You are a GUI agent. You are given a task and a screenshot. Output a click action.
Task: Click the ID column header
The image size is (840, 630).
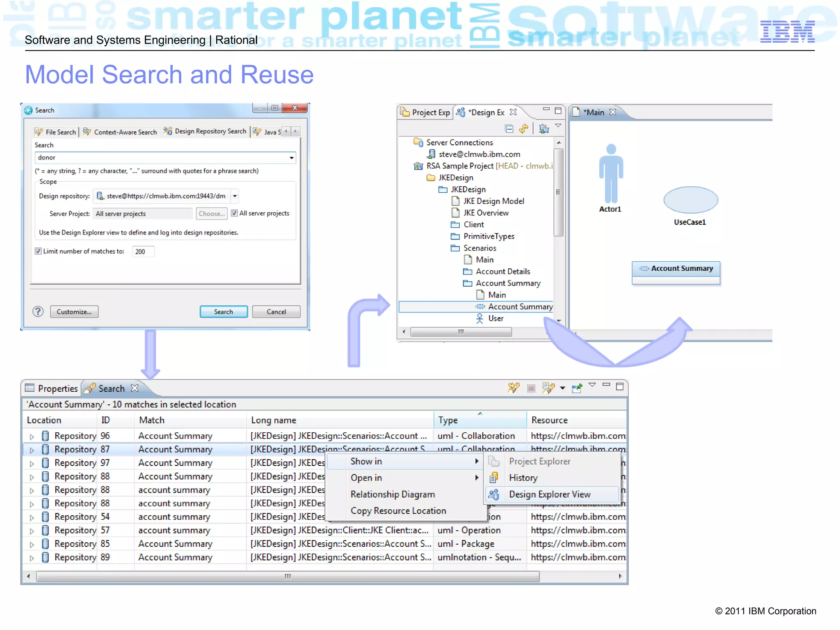(115, 420)
